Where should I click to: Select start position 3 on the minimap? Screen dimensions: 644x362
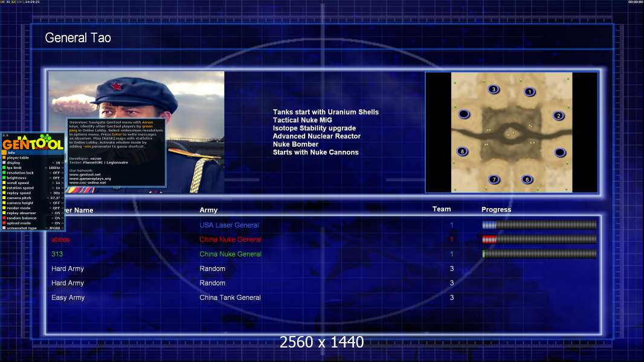[x=494, y=89]
